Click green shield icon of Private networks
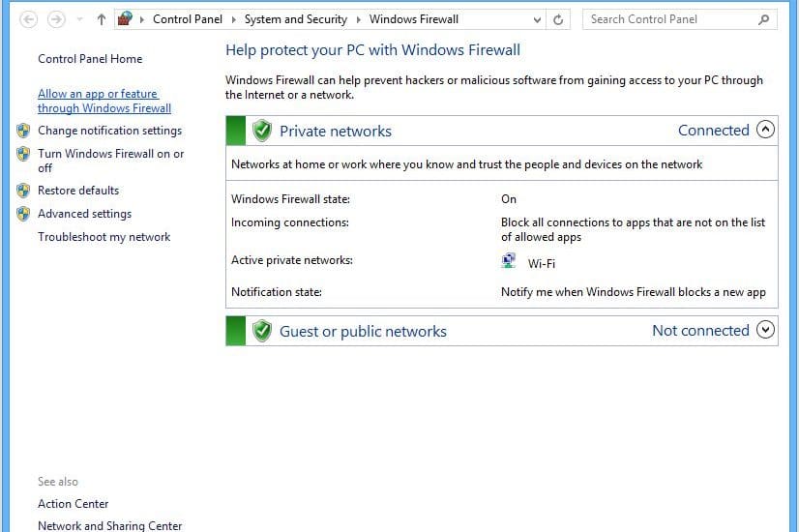 click(262, 131)
